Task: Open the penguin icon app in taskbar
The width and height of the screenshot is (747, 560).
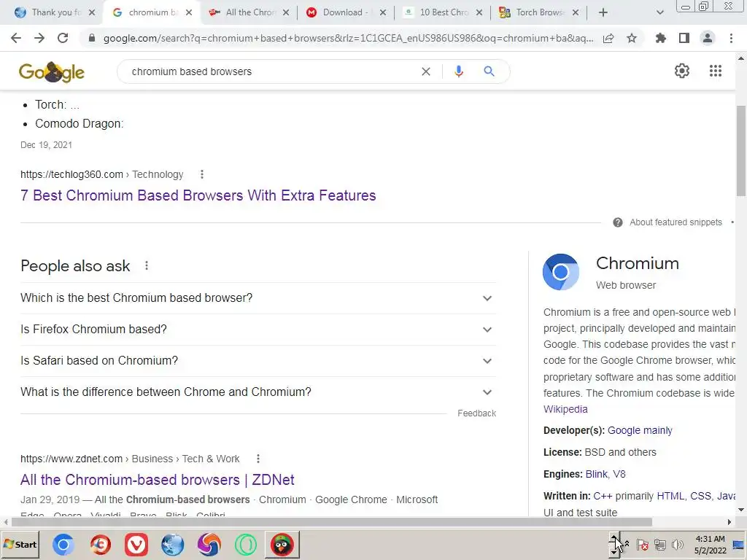Action: 282,545
